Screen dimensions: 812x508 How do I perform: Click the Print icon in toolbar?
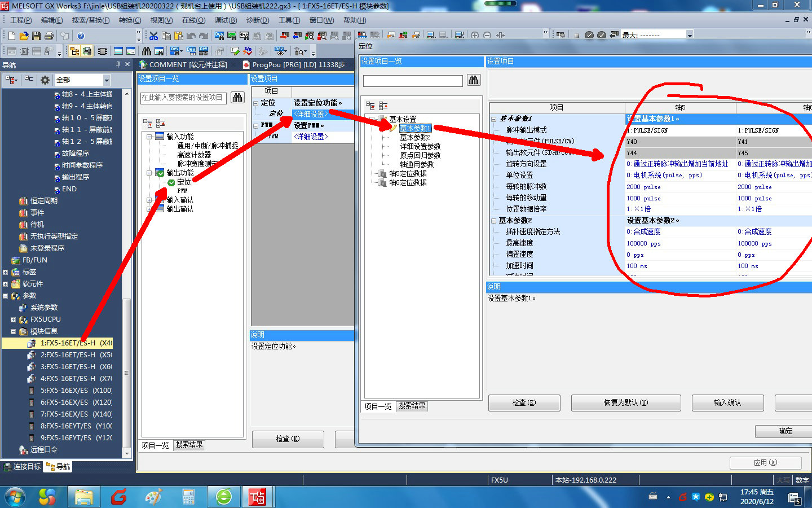[x=49, y=36]
